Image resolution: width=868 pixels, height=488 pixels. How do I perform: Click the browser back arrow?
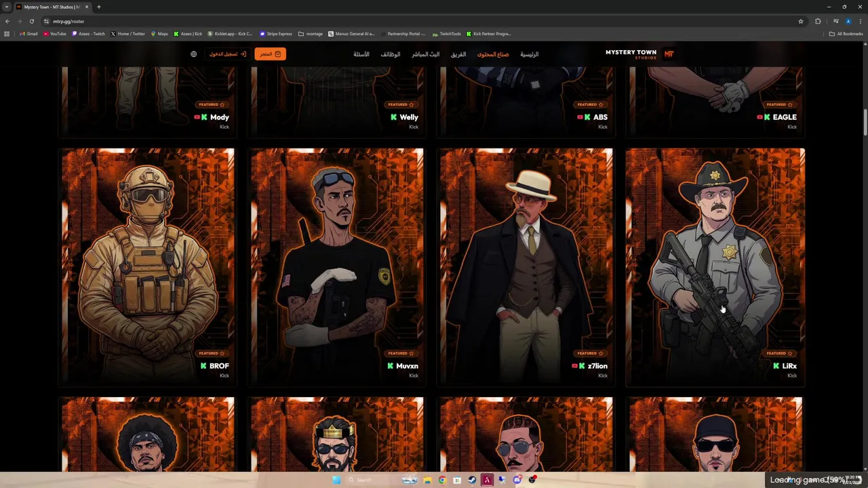tap(7, 21)
